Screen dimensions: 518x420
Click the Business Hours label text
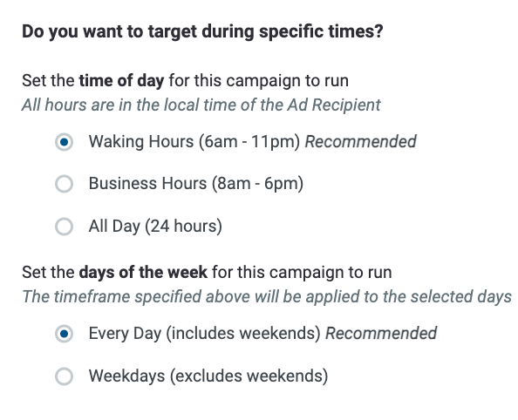click(196, 184)
